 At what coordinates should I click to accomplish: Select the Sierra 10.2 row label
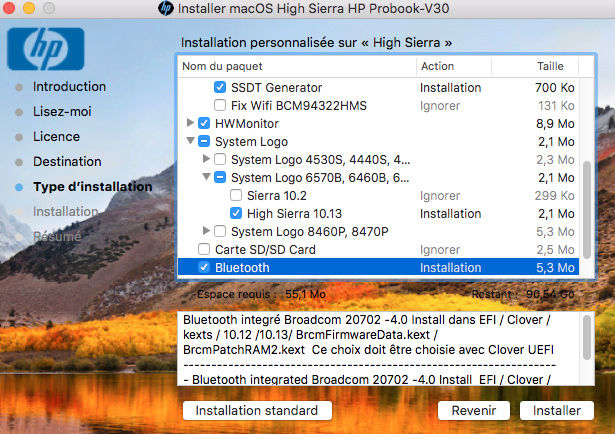point(277,196)
